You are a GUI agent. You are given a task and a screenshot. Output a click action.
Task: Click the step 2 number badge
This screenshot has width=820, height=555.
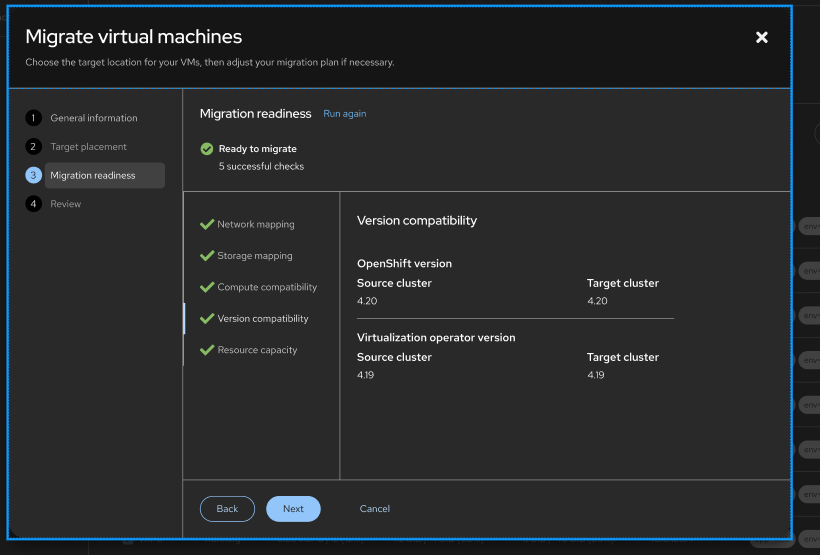[33, 147]
